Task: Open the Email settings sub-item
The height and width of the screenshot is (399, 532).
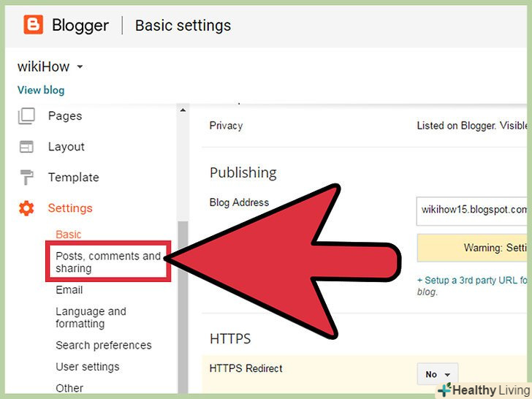Action: (x=69, y=289)
